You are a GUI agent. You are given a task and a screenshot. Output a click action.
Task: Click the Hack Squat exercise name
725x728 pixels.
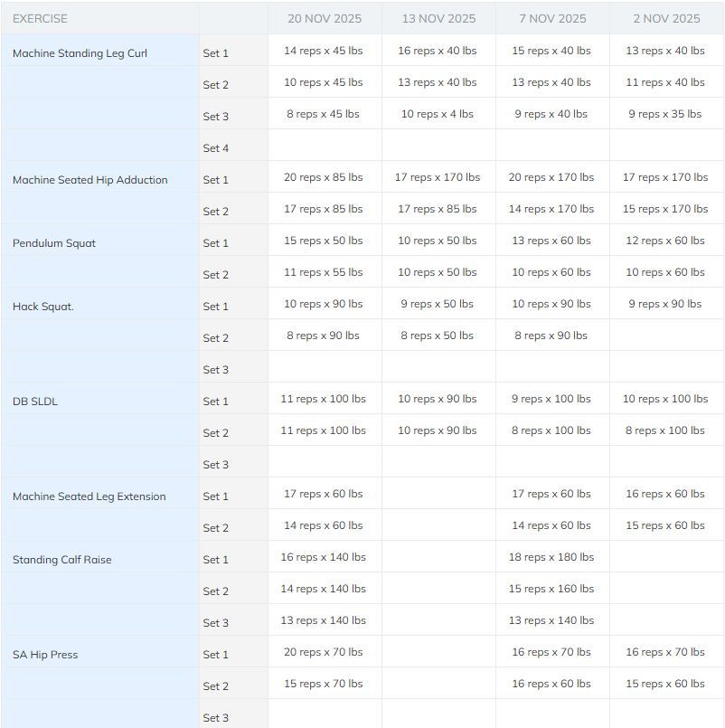click(42, 307)
